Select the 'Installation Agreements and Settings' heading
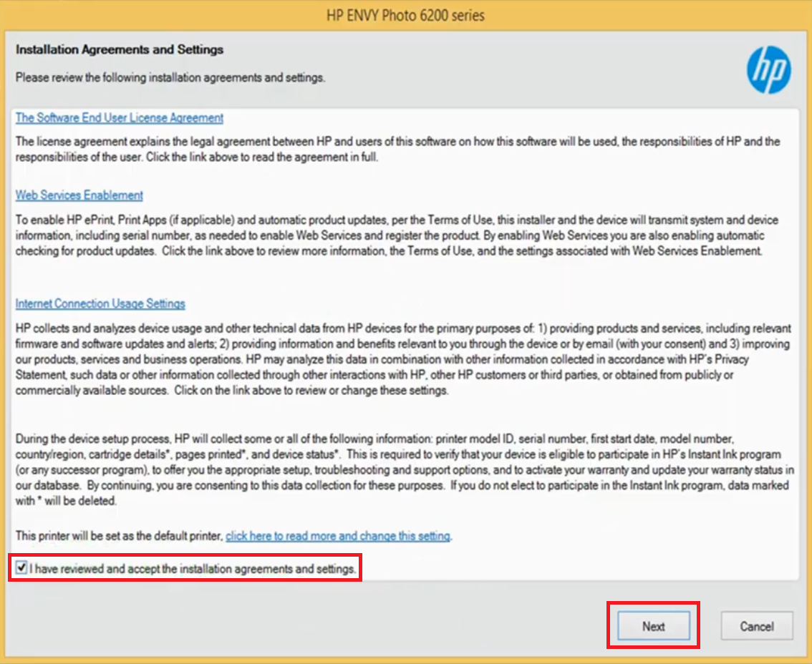The image size is (812, 664). pyautogui.click(x=120, y=49)
